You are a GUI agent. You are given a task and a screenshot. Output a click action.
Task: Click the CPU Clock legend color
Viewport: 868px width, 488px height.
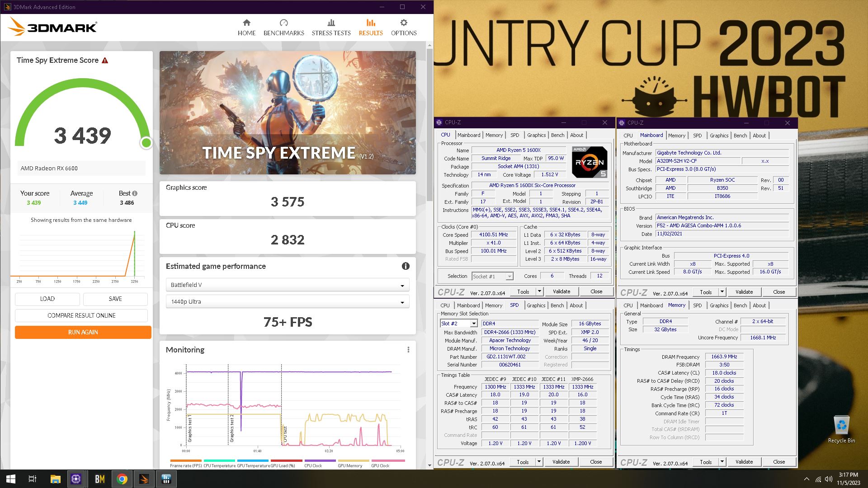[x=320, y=461]
